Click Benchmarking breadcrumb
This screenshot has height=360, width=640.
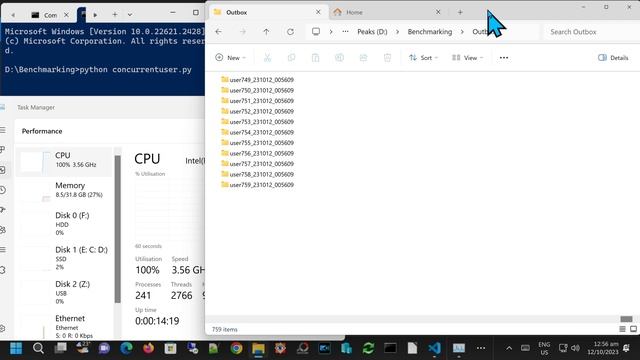click(430, 31)
